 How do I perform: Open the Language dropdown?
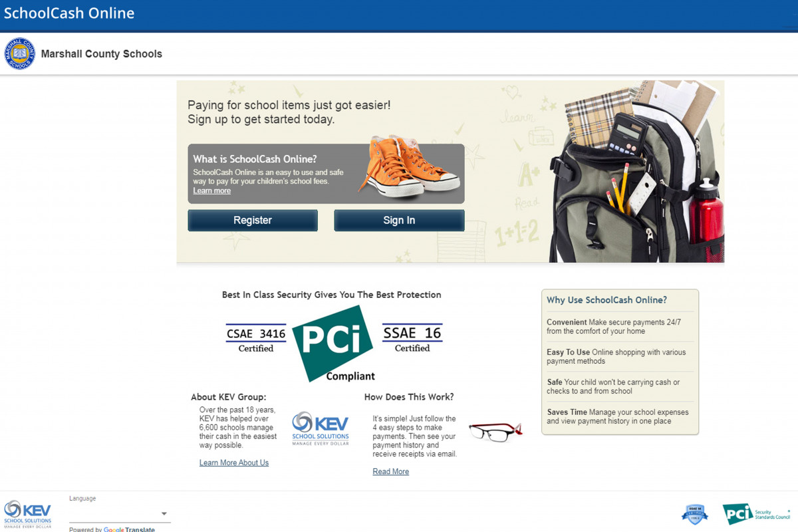(120, 513)
